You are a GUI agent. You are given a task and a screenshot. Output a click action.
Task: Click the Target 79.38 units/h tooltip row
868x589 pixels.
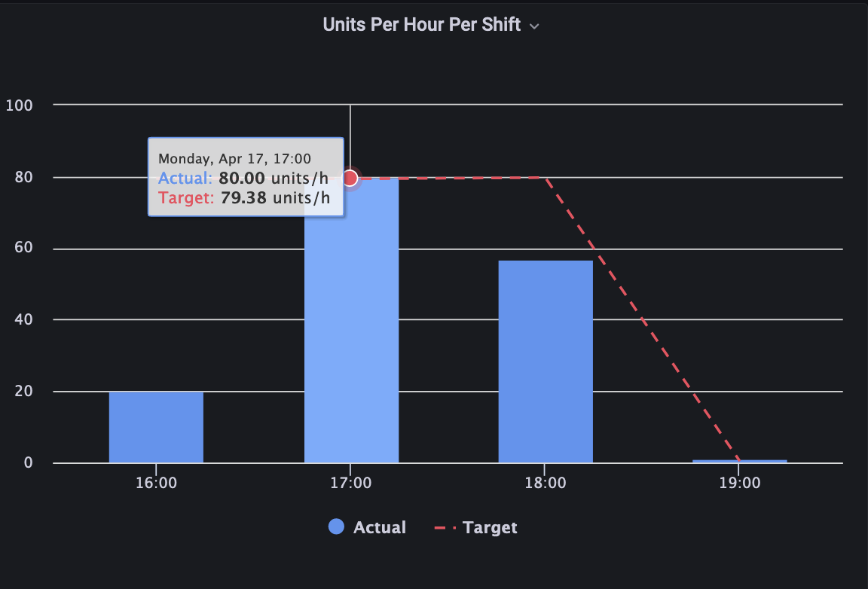click(x=244, y=198)
